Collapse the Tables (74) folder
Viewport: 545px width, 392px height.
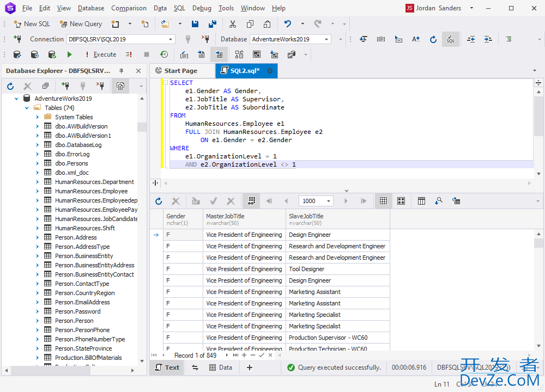tap(27, 108)
